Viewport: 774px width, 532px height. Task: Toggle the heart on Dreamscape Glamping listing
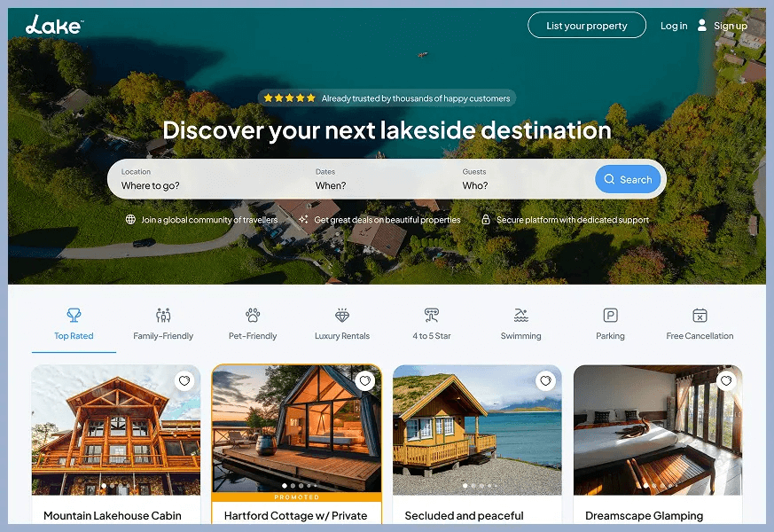726,380
